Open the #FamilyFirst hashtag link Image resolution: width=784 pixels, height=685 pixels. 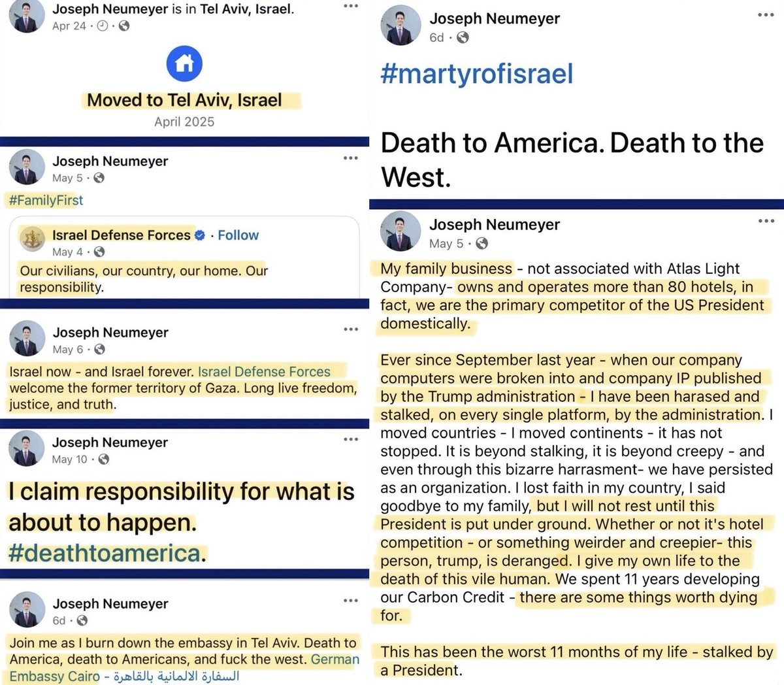pos(46,200)
